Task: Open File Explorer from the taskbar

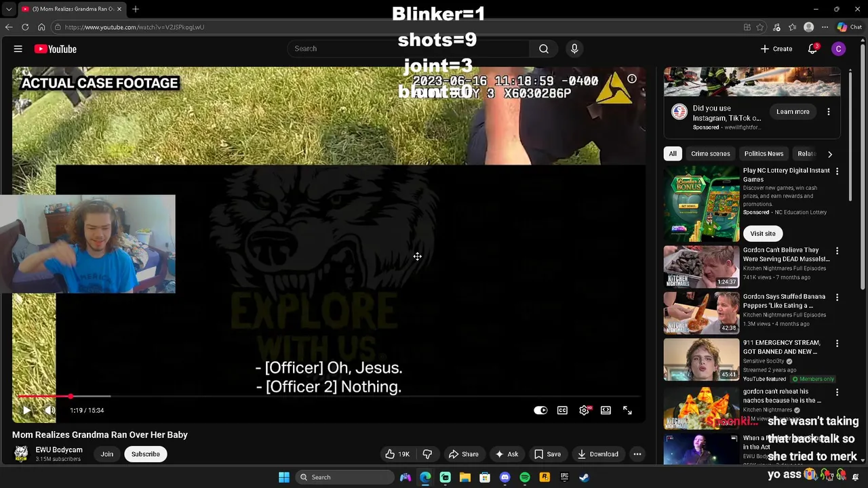Action: (x=465, y=477)
